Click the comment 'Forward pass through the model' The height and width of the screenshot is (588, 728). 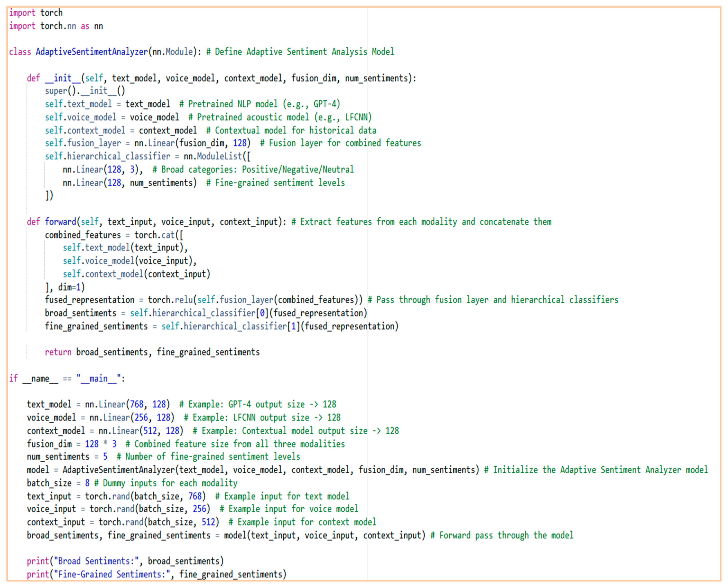tap(502, 535)
